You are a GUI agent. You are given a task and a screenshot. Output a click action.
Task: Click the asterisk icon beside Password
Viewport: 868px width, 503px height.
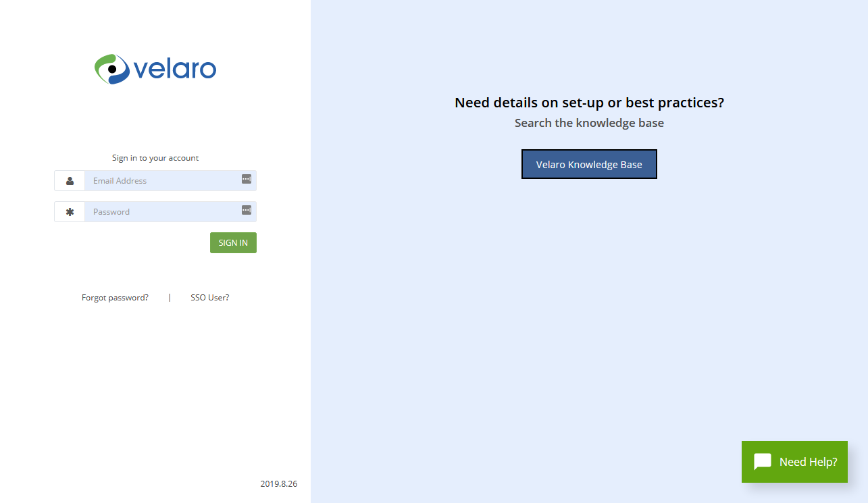[x=70, y=212]
